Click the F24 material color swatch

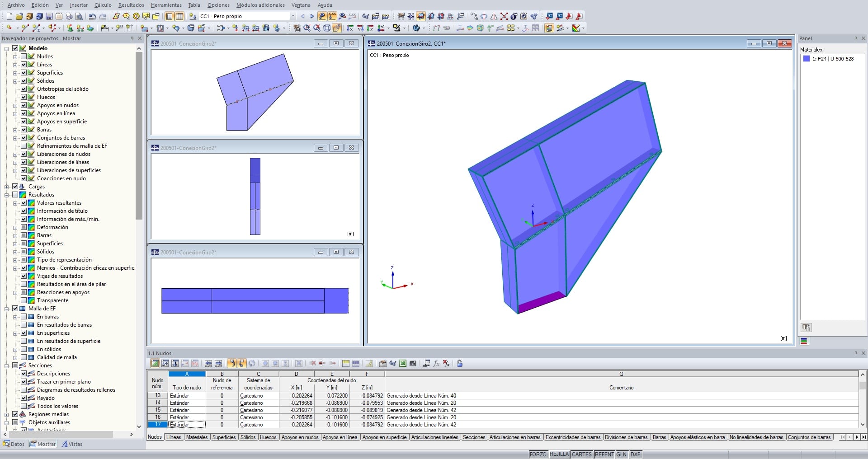pos(806,59)
